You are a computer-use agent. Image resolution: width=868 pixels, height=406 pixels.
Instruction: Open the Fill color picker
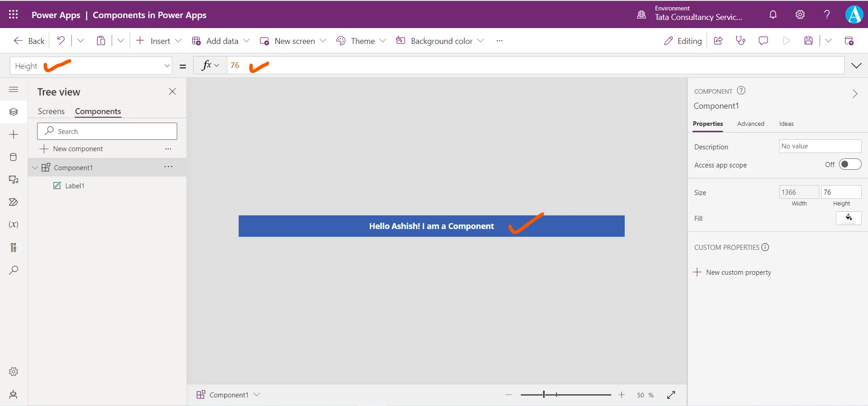click(849, 218)
